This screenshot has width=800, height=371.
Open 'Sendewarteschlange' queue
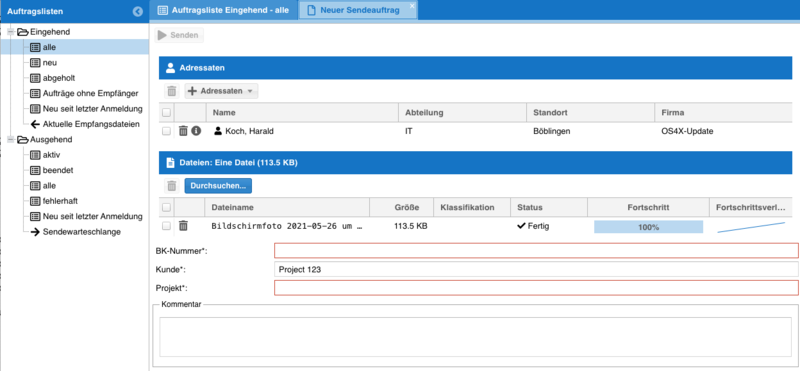coord(82,232)
